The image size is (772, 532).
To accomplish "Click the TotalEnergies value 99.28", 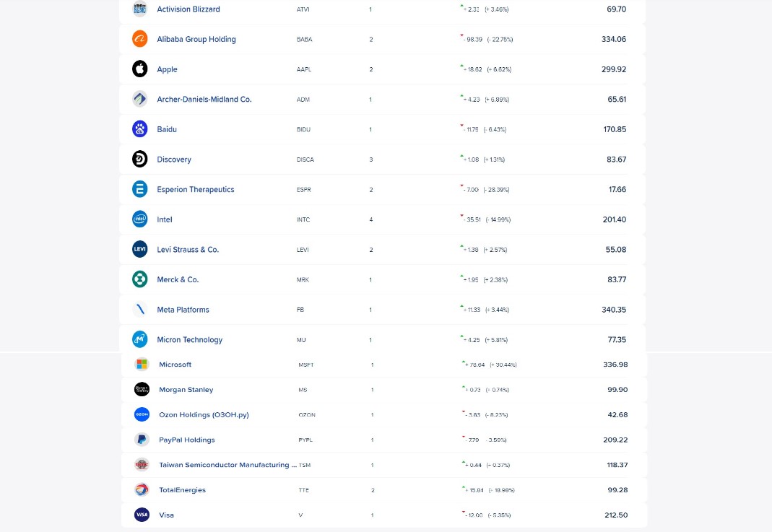I will point(617,489).
